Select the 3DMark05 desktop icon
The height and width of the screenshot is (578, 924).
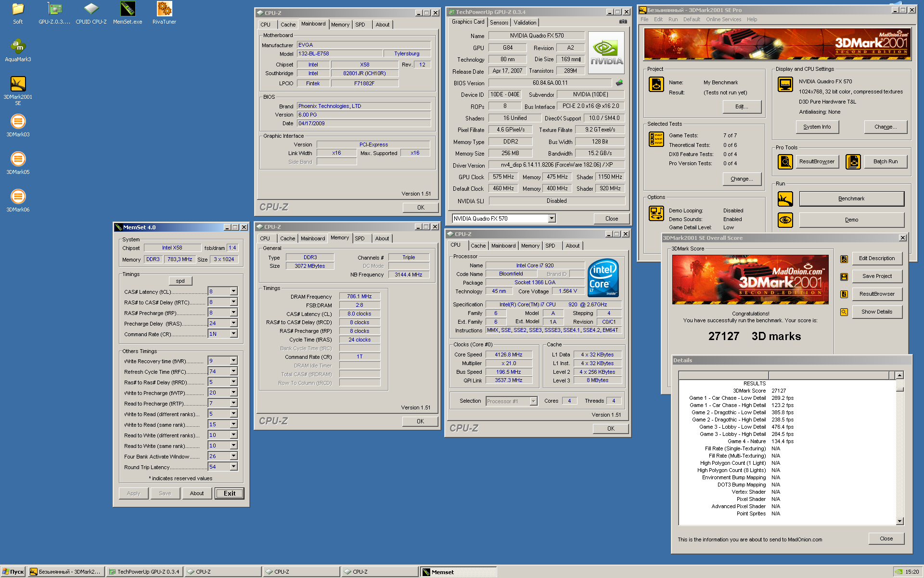click(18, 159)
